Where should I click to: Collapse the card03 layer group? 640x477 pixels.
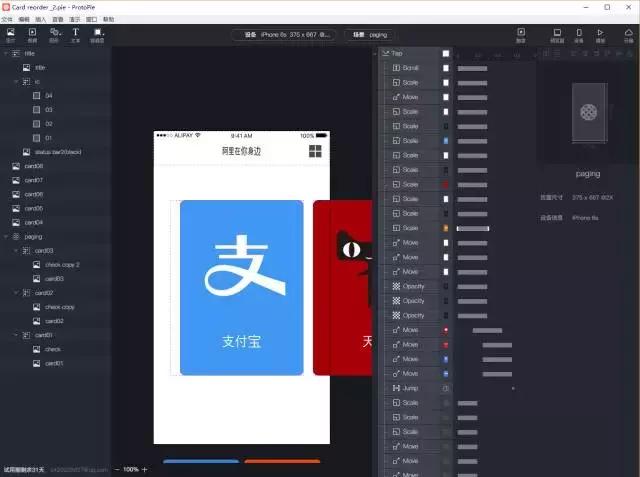click(16, 251)
